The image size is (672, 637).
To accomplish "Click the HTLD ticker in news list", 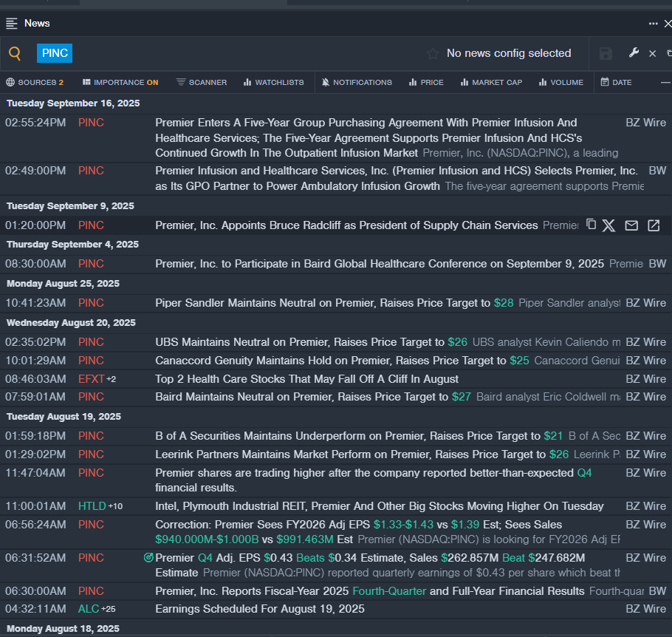I will (x=92, y=506).
